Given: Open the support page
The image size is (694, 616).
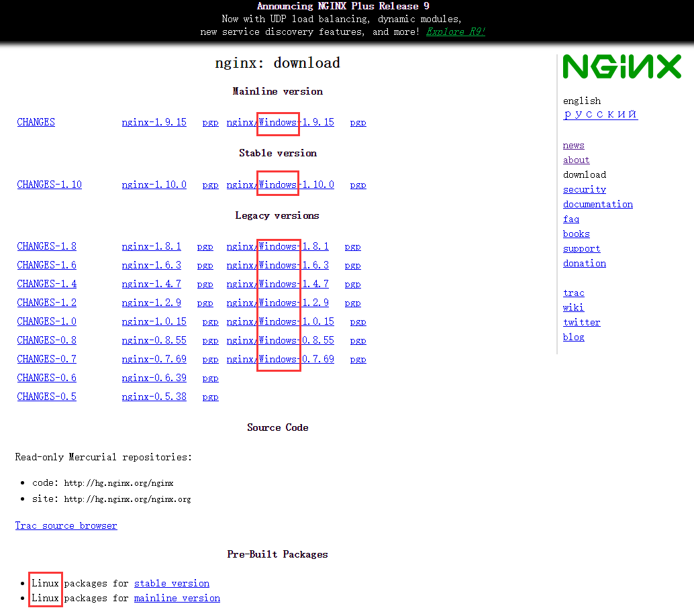Looking at the screenshot, I should pyautogui.click(x=582, y=249).
